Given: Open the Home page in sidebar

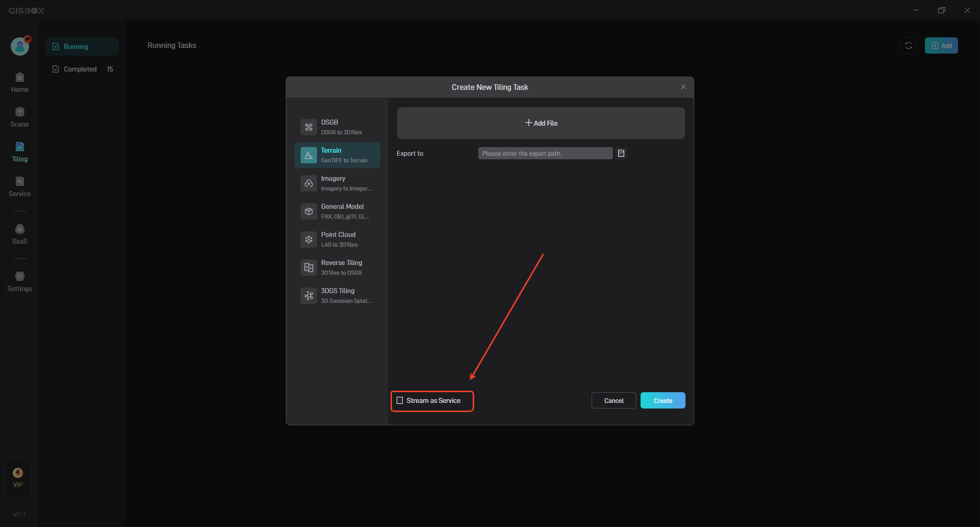Looking at the screenshot, I should 19,82.
